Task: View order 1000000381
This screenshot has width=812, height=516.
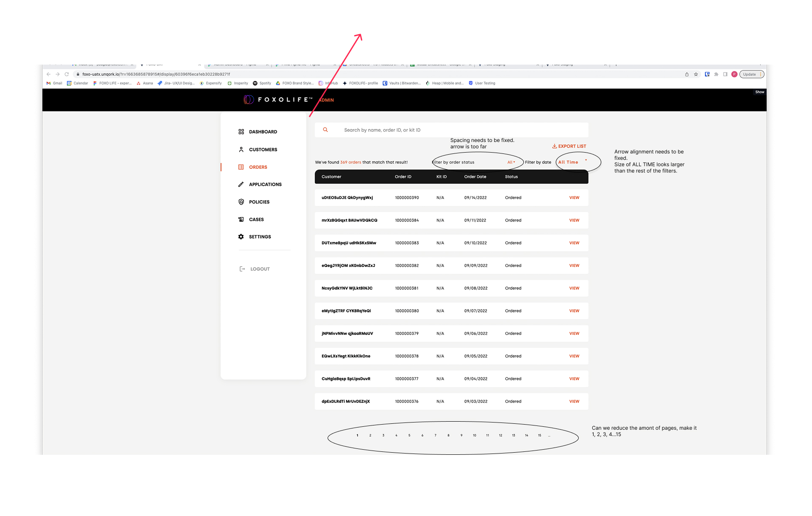Action: (574, 288)
